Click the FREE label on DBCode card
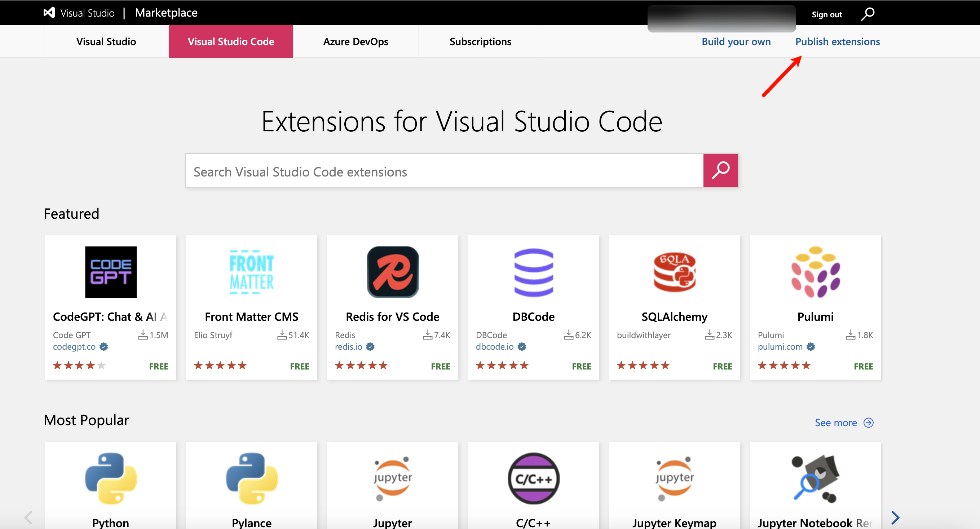This screenshot has width=980, height=529. click(x=581, y=366)
